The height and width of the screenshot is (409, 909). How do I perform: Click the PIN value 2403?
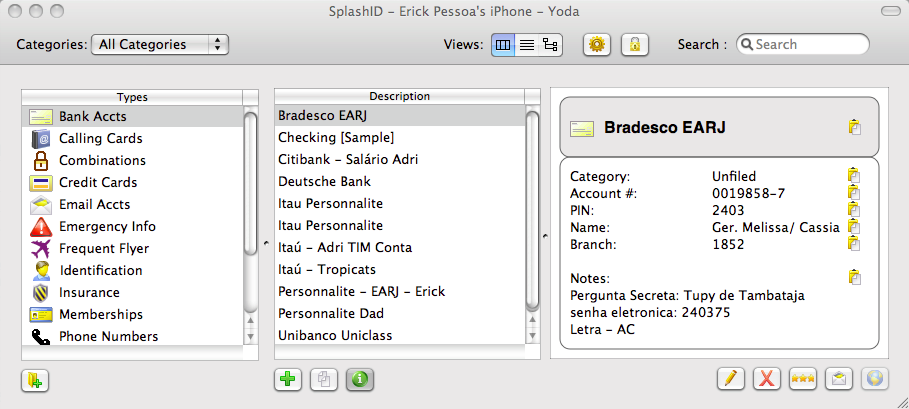click(728, 210)
